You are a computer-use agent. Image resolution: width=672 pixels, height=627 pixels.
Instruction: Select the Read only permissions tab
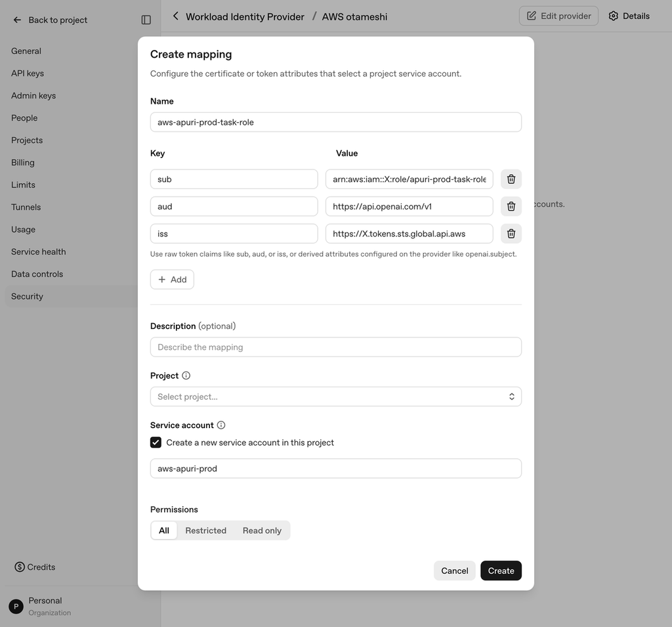(x=262, y=530)
